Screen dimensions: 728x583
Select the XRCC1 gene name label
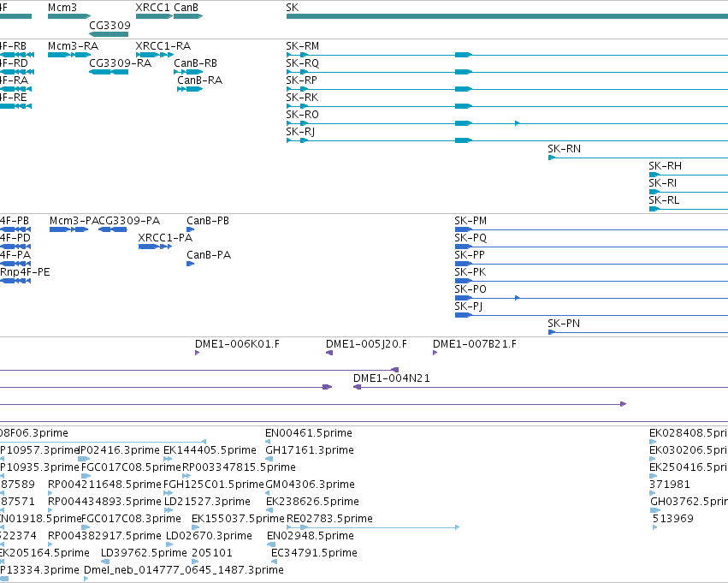click(153, 8)
